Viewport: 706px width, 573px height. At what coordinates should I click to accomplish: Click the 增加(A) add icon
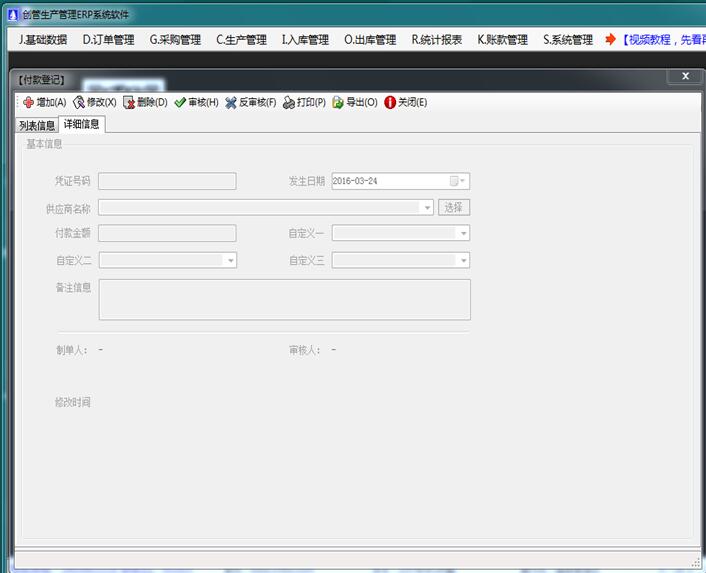click(x=28, y=102)
